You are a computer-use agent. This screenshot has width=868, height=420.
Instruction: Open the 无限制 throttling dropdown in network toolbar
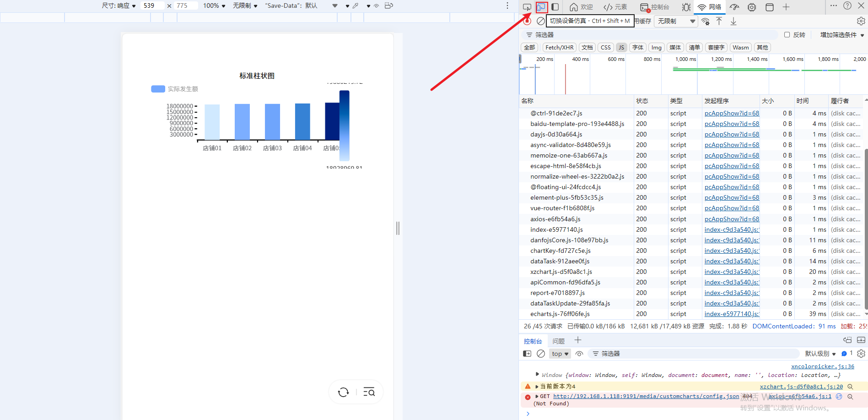[676, 21]
